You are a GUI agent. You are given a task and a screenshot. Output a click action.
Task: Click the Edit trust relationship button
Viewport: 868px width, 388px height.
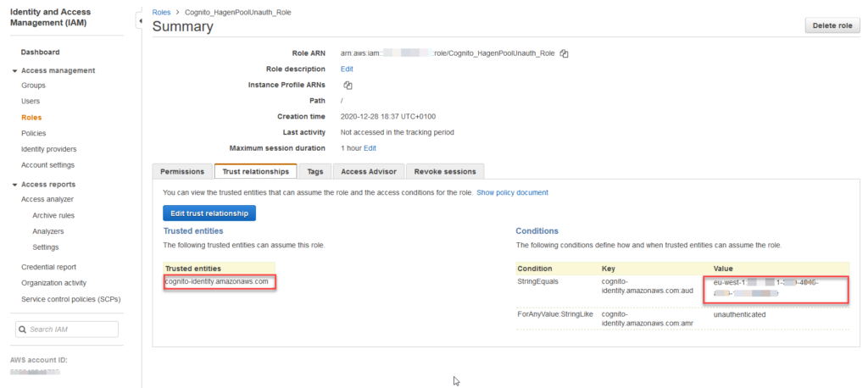pyautogui.click(x=209, y=213)
